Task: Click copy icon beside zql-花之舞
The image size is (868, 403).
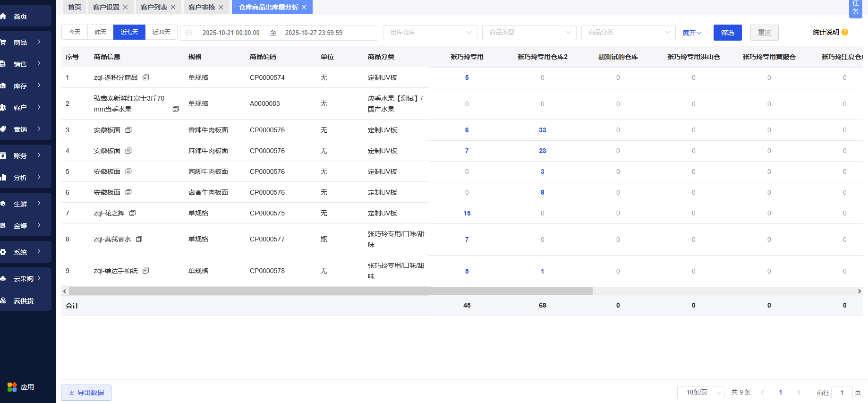Action: click(133, 213)
